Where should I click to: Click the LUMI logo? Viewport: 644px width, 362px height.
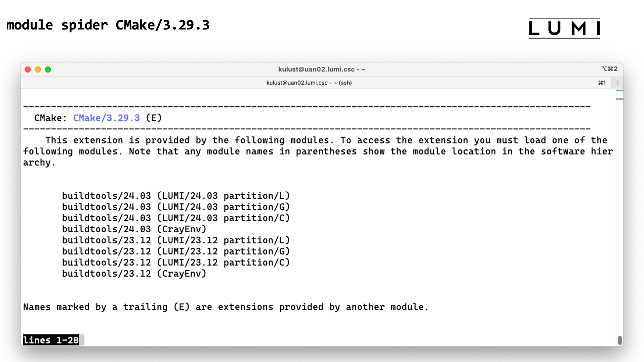[x=564, y=28]
